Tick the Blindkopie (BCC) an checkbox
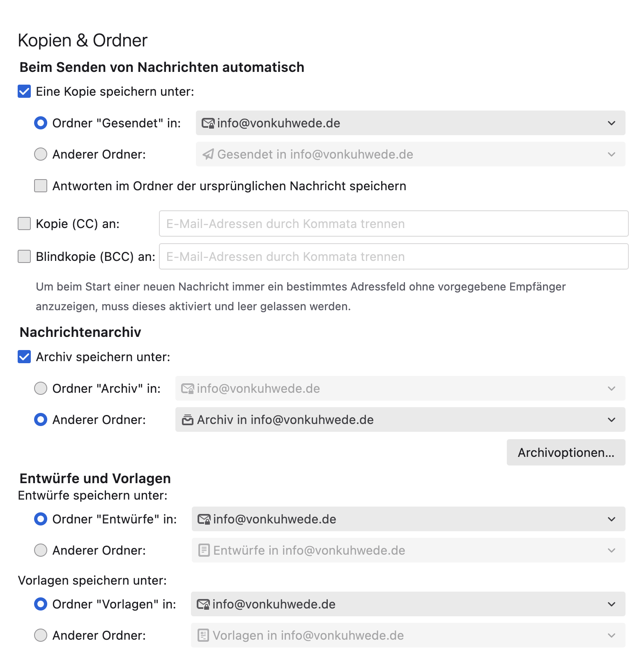The height and width of the screenshot is (659, 644). 24,257
